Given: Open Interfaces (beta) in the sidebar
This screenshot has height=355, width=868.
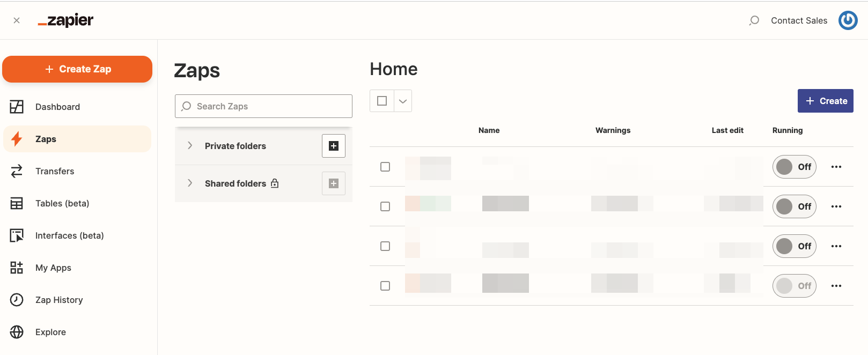Looking at the screenshot, I should click(77, 235).
